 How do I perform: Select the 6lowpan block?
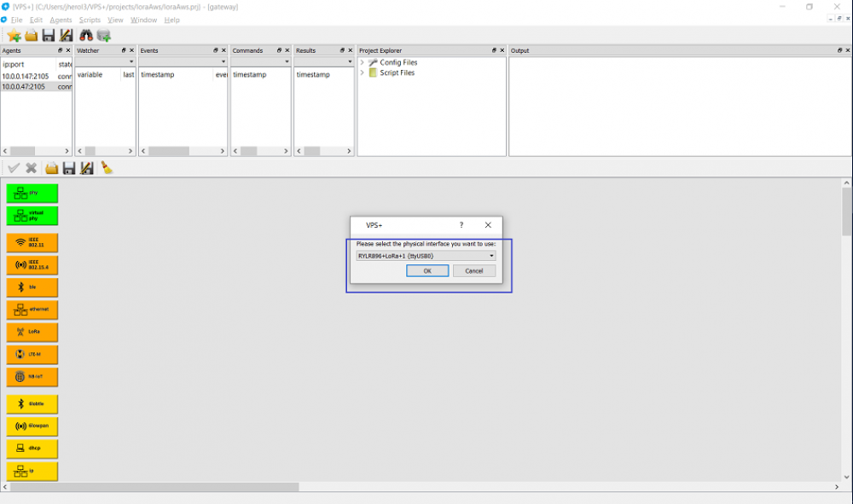tap(32, 426)
